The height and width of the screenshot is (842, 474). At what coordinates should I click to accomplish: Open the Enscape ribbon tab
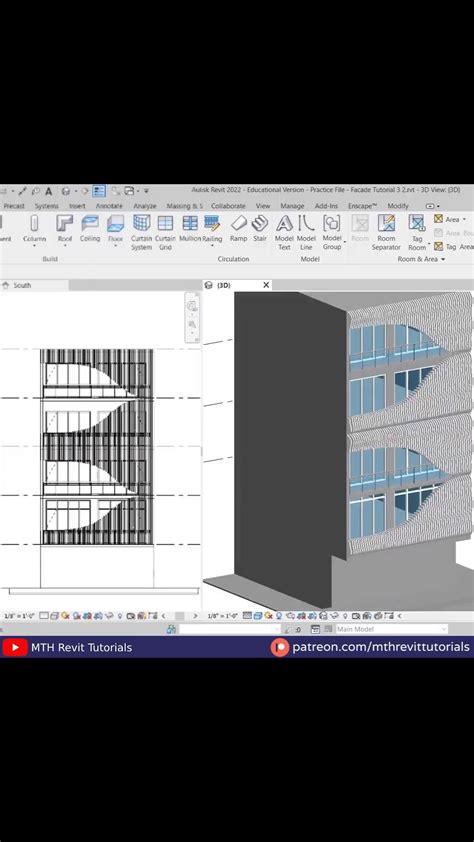point(362,206)
